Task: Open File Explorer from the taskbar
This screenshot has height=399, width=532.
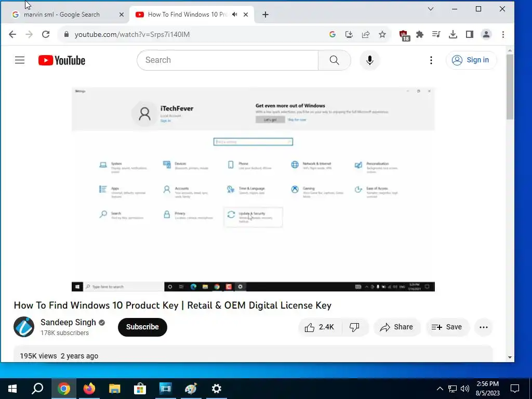Action: (115, 389)
